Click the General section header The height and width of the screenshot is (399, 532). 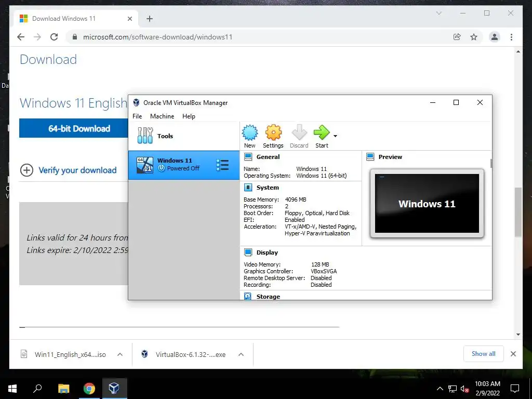pyautogui.click(x=268, y=157)
